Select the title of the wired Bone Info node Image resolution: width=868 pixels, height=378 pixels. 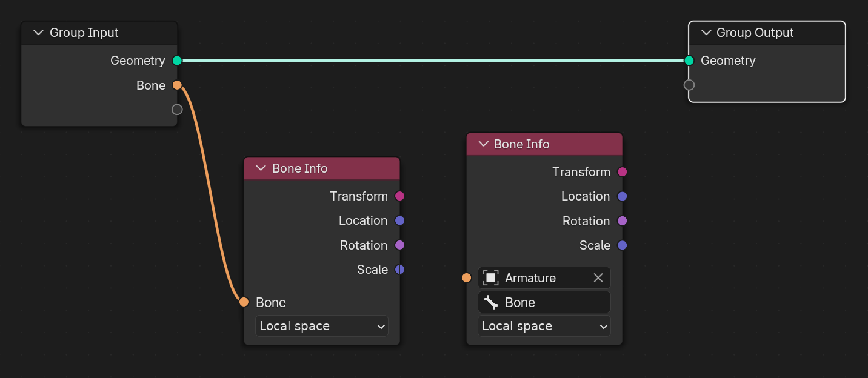[x=300, y=168]
